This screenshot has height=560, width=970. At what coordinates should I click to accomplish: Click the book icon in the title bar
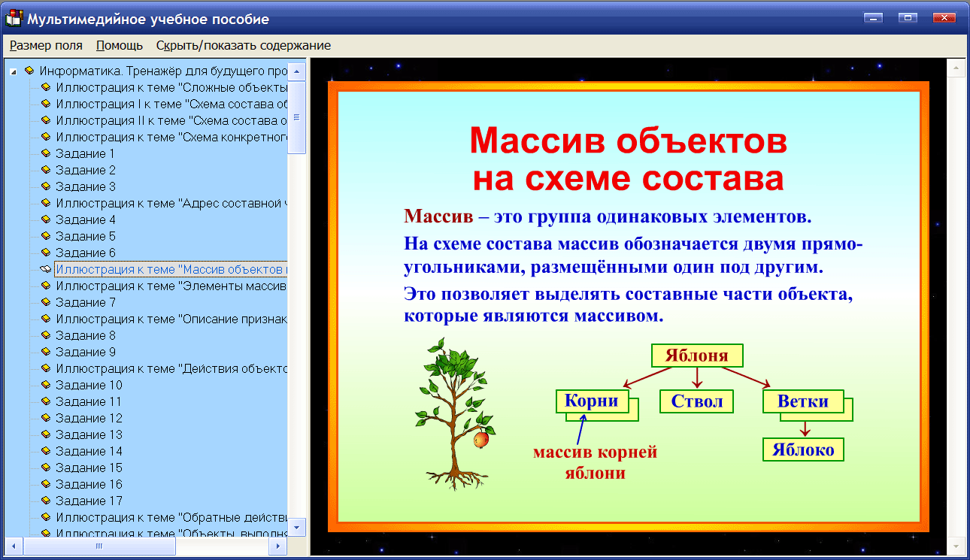click(x=14, y=17)
